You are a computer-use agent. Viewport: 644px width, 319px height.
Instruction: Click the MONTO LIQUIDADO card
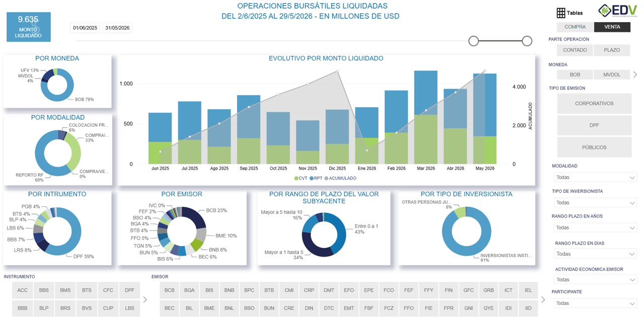point(28,27)
